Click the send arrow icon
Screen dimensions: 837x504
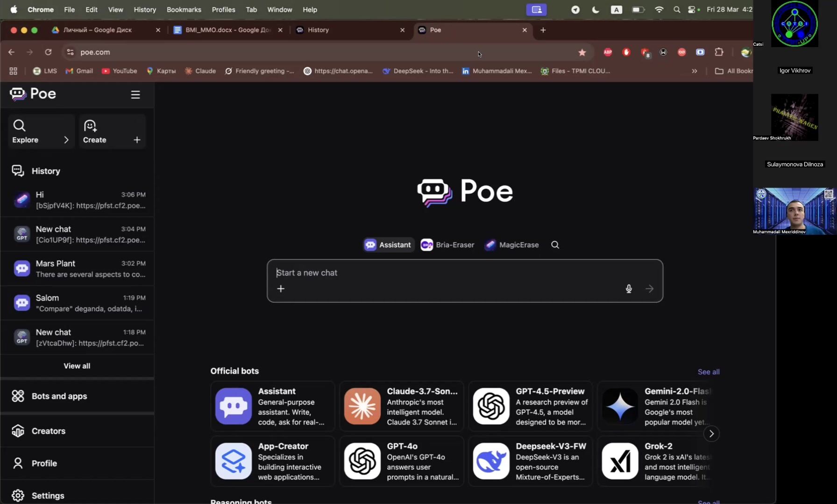pyautogui.click(x=650, y=289)
